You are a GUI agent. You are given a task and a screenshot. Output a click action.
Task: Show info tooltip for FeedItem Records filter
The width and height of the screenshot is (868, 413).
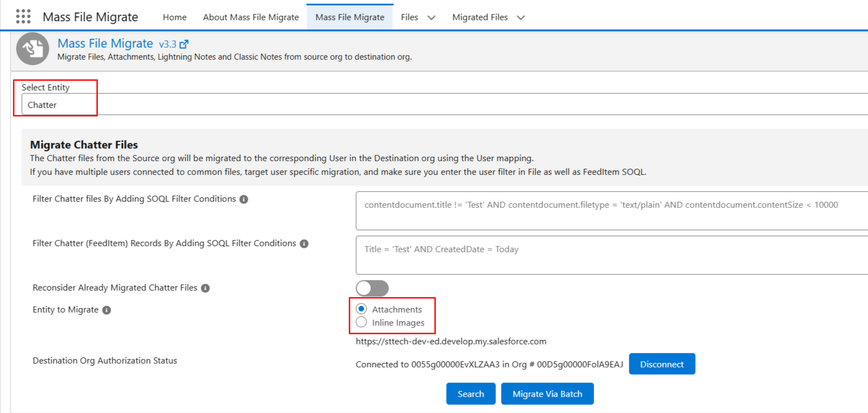[x=304, y=244]
